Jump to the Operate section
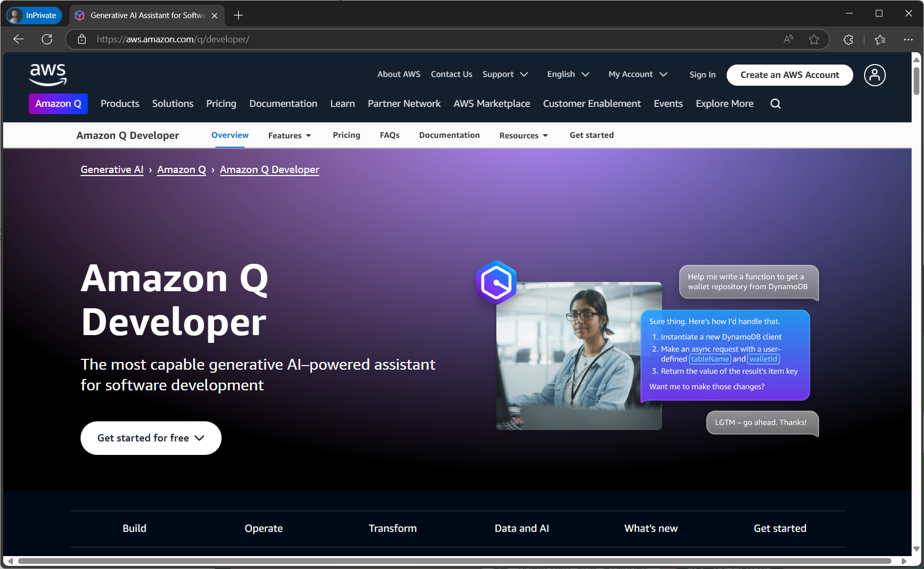 (x=263, y=528)
